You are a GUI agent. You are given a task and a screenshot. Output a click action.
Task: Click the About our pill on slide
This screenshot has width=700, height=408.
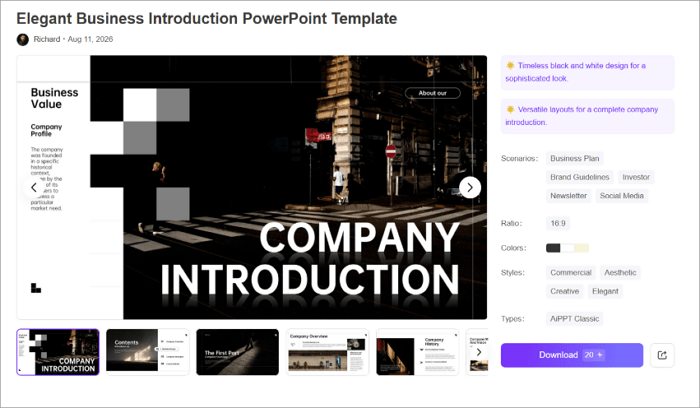[x=433, y=93]
